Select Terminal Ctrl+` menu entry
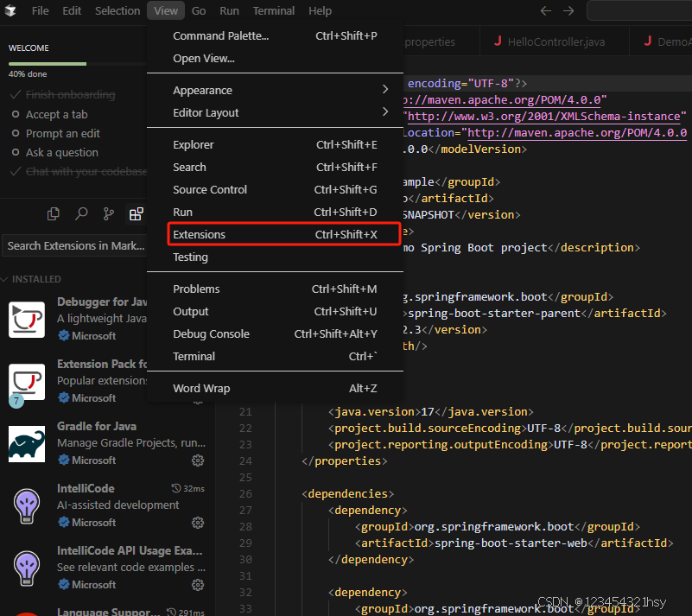 click(x=275, y=357)
